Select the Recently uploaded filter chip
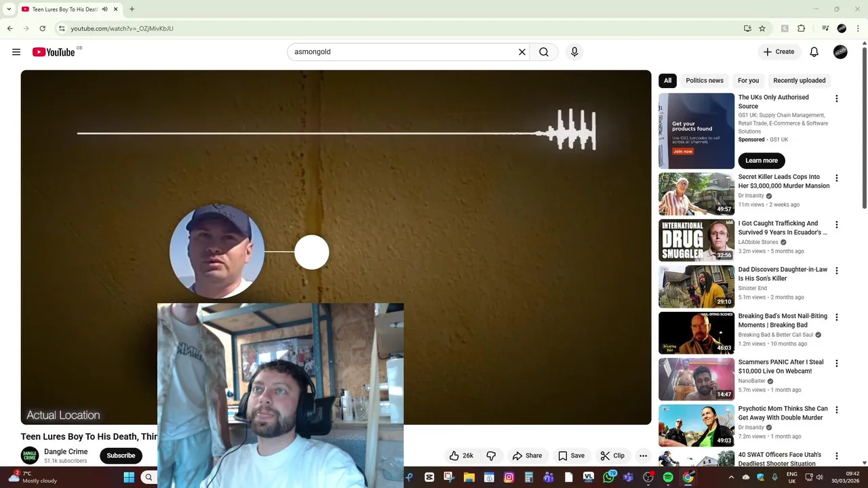 click(x=800, y=81)
